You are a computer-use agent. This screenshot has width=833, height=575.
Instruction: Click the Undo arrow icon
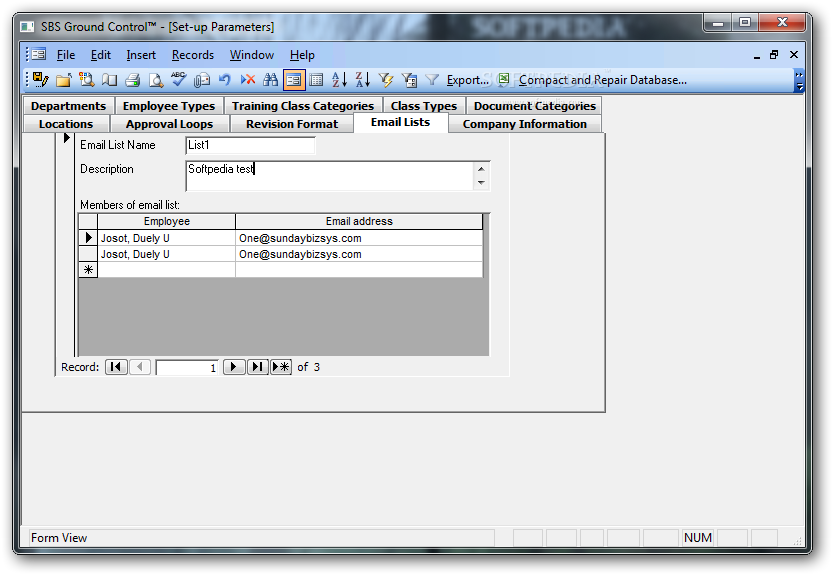click(225, 80)
